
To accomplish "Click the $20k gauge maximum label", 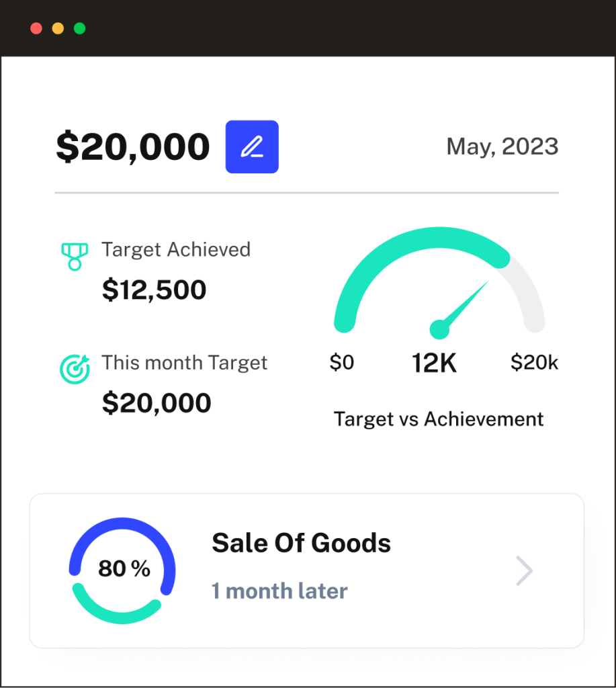I will tap(534, 363).
